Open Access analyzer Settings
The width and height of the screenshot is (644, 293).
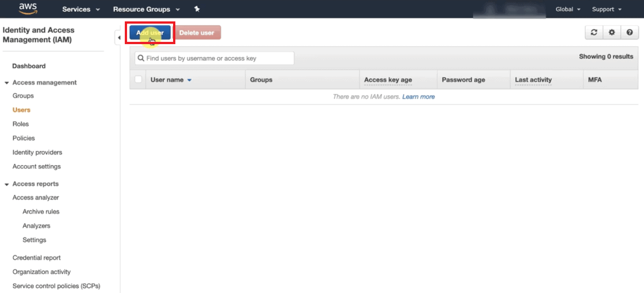click(x=34, y=240)
